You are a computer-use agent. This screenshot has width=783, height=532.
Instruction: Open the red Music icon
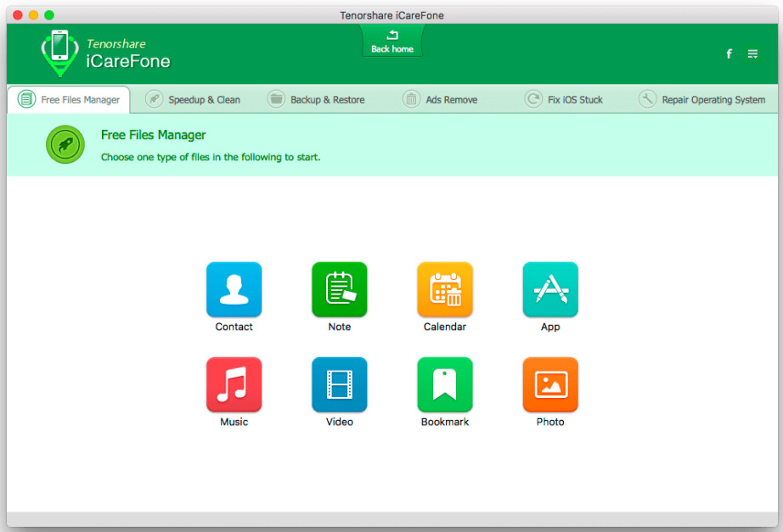tap(234, 384)
